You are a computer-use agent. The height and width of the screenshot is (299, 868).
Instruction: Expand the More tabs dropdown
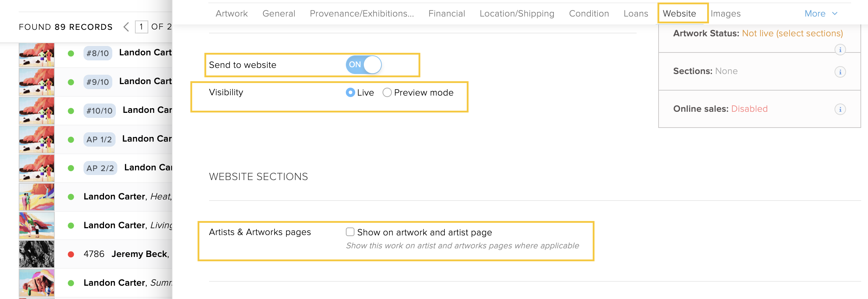tap(821, 14)
